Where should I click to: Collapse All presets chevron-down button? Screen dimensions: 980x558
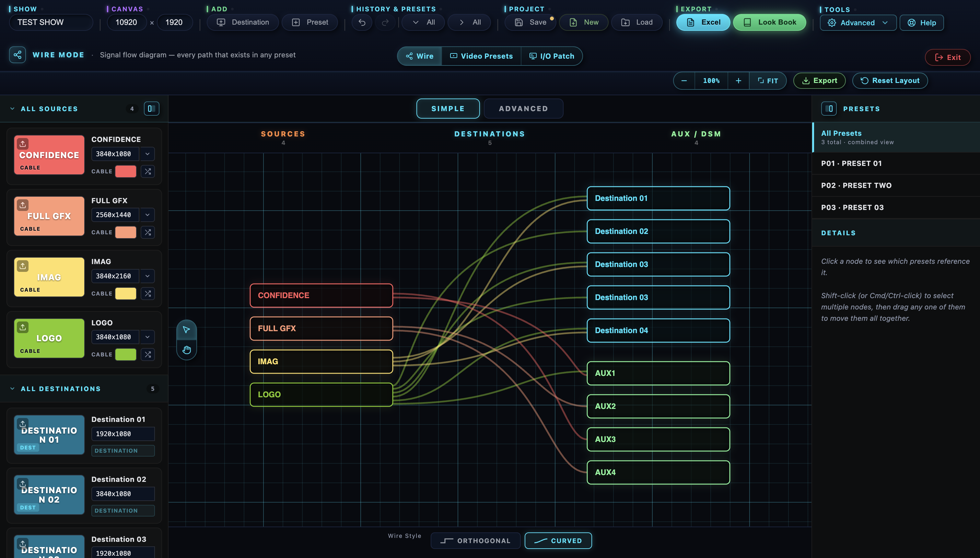[423, 22]
